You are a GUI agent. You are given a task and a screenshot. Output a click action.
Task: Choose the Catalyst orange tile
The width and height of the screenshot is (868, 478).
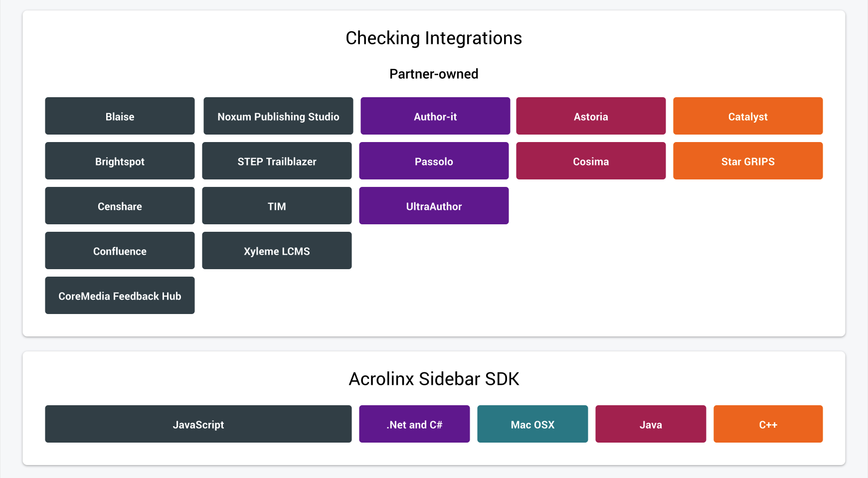pos(748,116)
